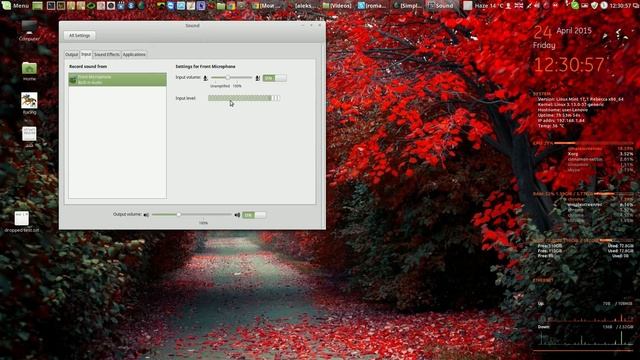Open the Computer desktop icon

coord(29,31)
